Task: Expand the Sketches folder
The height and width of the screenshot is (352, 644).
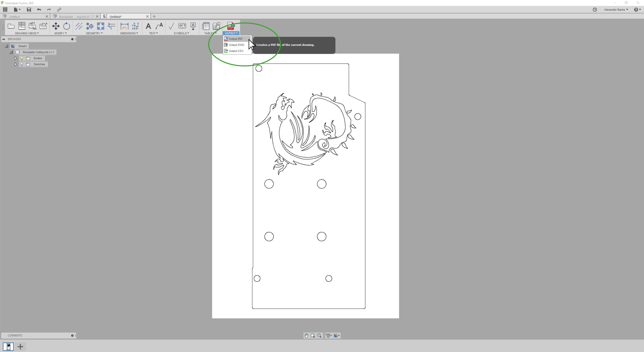Action: pos(15,64)
